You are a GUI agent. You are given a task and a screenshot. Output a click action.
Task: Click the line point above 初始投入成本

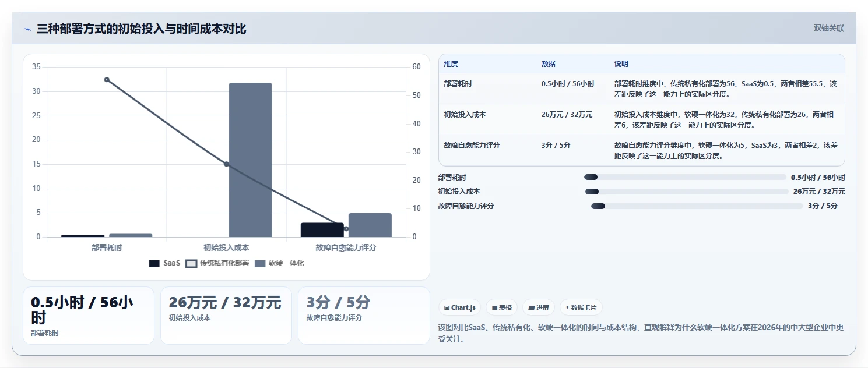point(226,164)
